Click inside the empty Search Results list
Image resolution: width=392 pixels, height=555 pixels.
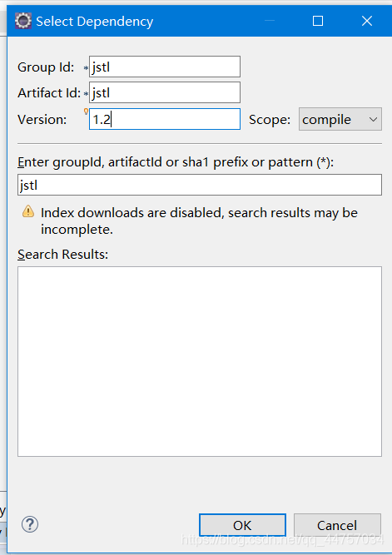pos(200,361)
